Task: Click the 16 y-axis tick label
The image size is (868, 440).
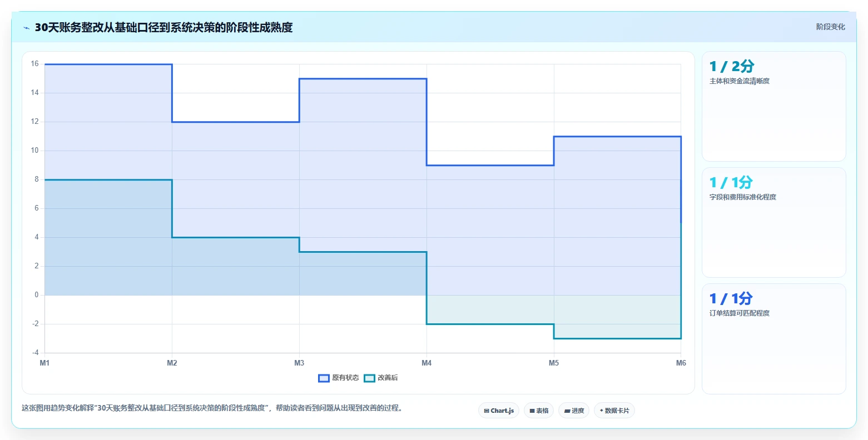Action: click(35, 64)
